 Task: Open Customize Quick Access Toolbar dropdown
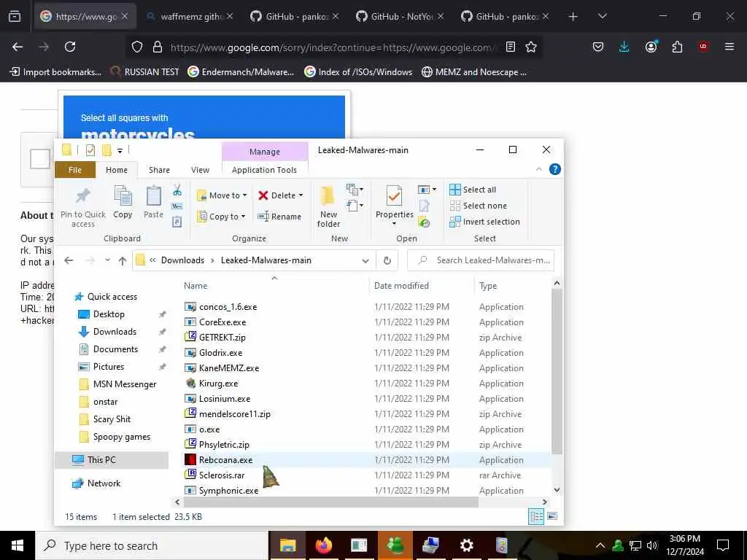point(120,151)
